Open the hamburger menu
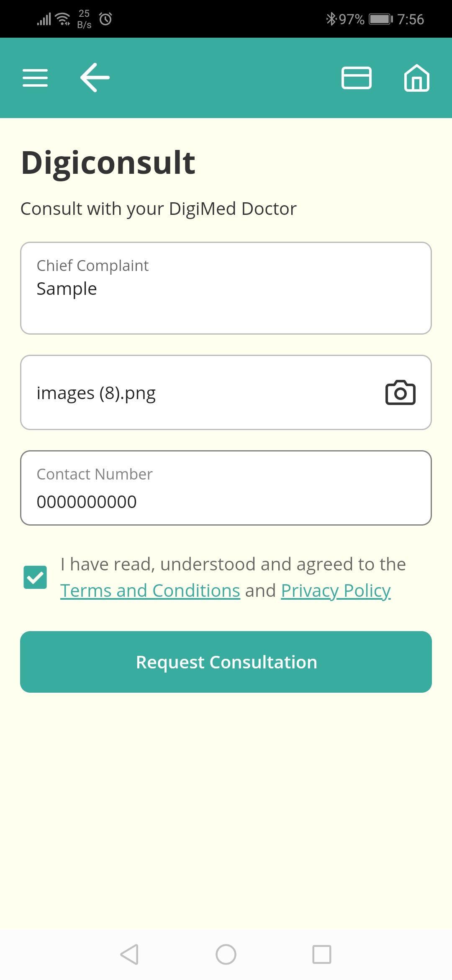452x980 pixels. coord(35,78)
